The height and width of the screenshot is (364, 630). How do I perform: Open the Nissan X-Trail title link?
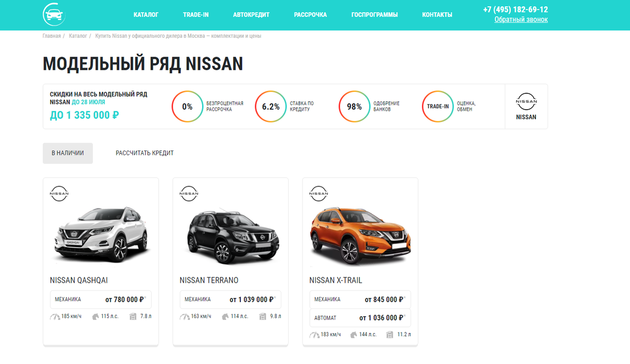click(335, 280)
